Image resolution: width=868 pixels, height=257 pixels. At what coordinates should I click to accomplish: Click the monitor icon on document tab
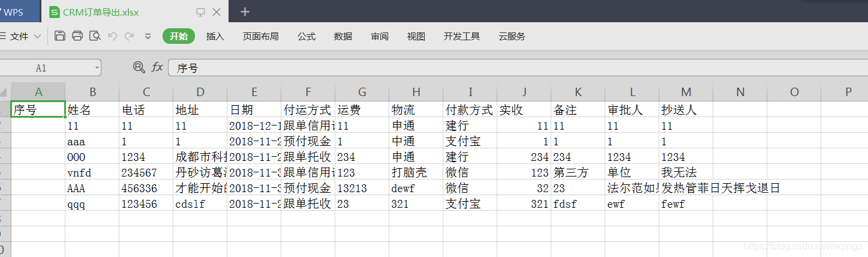[x=201, y=12]
